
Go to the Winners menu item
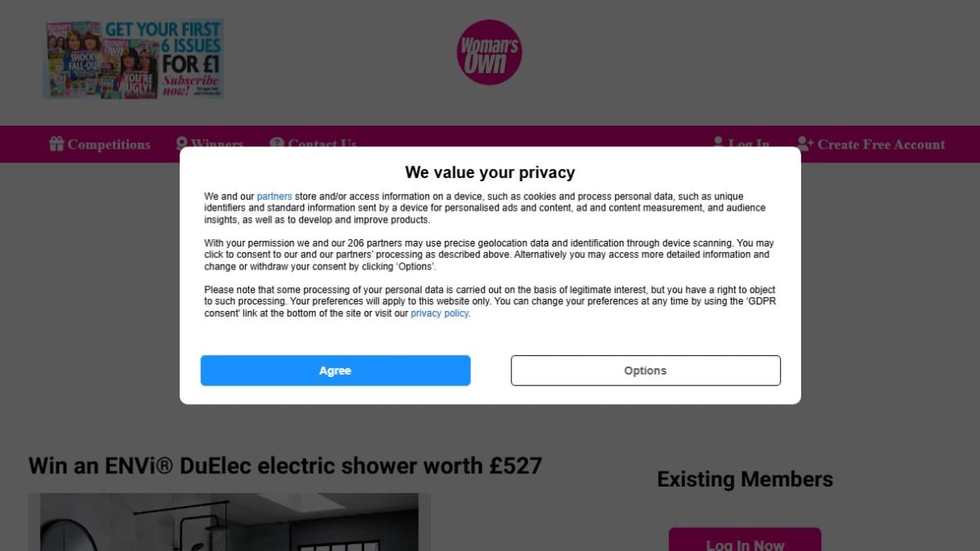pos(217,144)
